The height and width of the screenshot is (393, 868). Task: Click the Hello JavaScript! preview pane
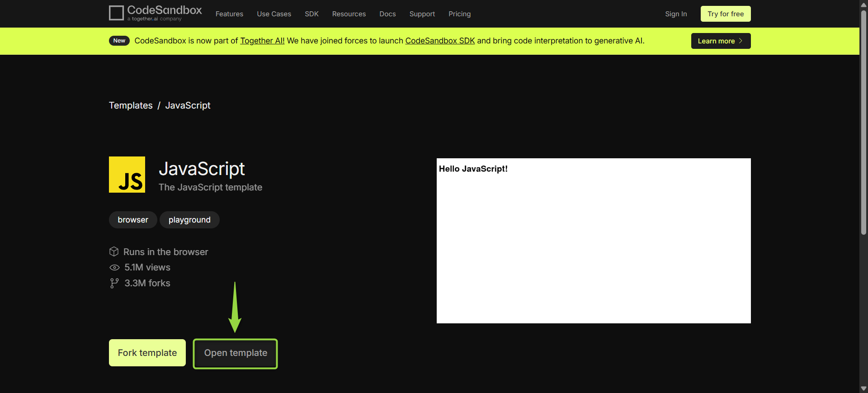(594, 241)
